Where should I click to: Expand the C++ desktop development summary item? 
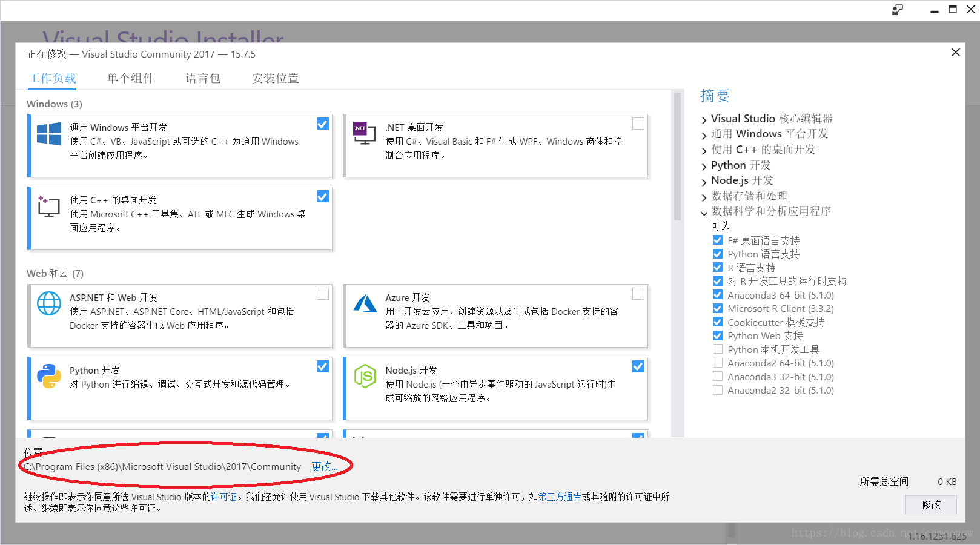[704, 151]
